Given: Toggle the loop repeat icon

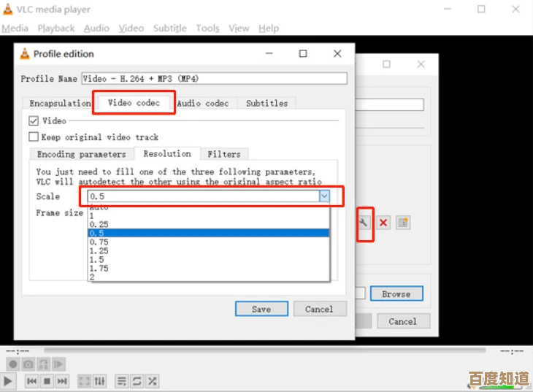Looking at the screenshot, I should pyautogui.click(x=137, y=381).
